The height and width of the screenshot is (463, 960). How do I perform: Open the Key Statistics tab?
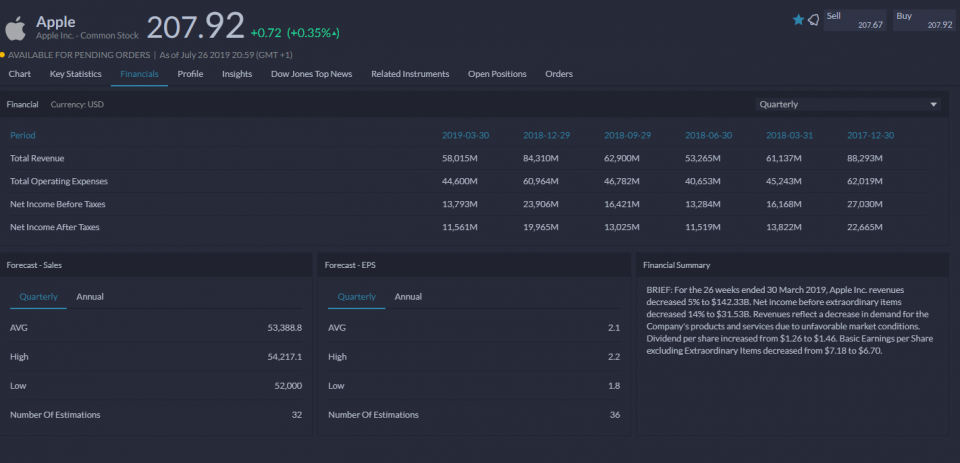pyautogui.click(x=75, y=74)
